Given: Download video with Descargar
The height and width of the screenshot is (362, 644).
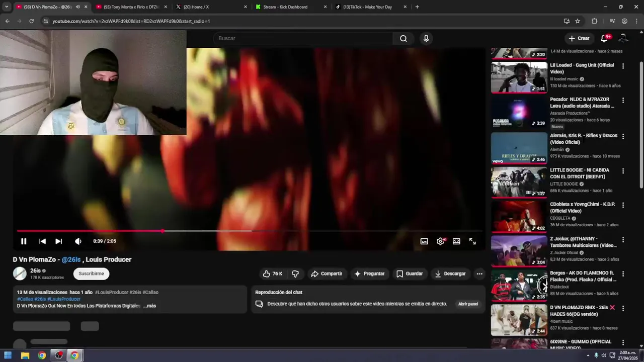Looking at the screenshot, I should [450, 274].
